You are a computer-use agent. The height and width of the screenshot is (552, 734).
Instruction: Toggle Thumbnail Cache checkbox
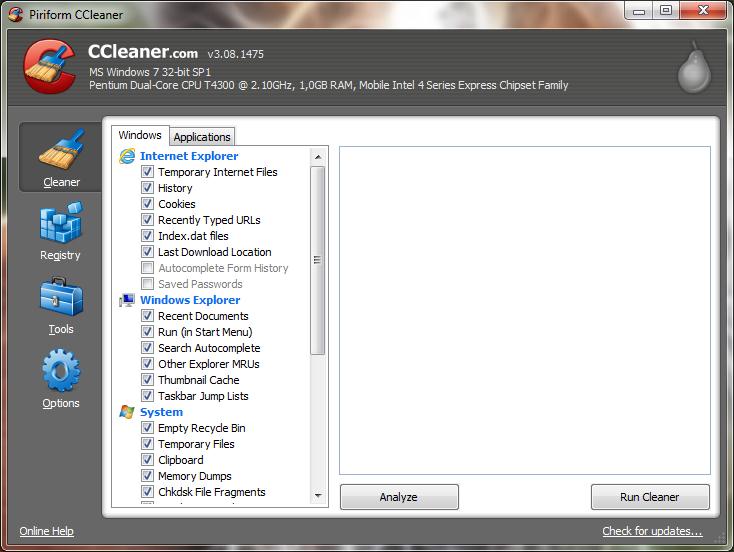147,380
